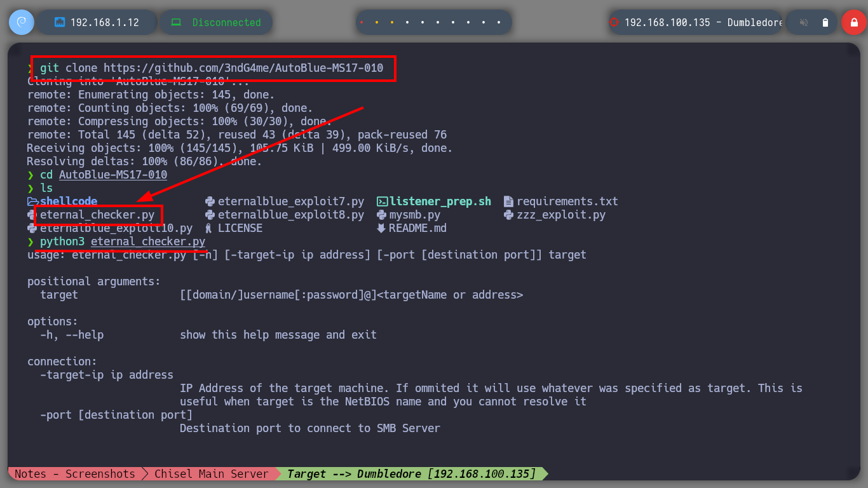Click Python icon beside eternalblue_exploit10.py

(x=32, y=228)
